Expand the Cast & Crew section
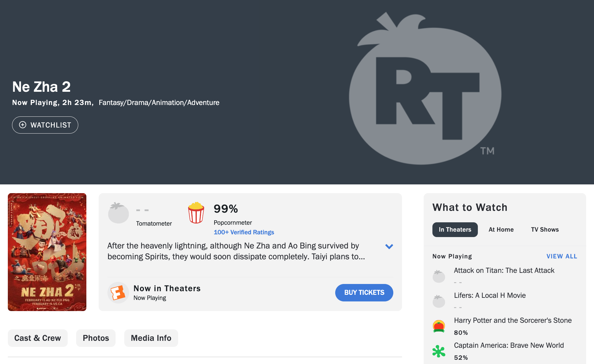This screenshot has width=594, height=364. click(x=37, y=338)
